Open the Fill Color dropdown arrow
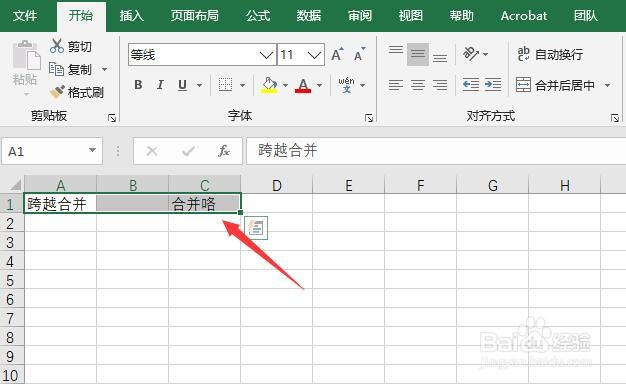Image resolution: width=626 pixels, height=384 pixels. pyautogui.click(x=285, y=85)
